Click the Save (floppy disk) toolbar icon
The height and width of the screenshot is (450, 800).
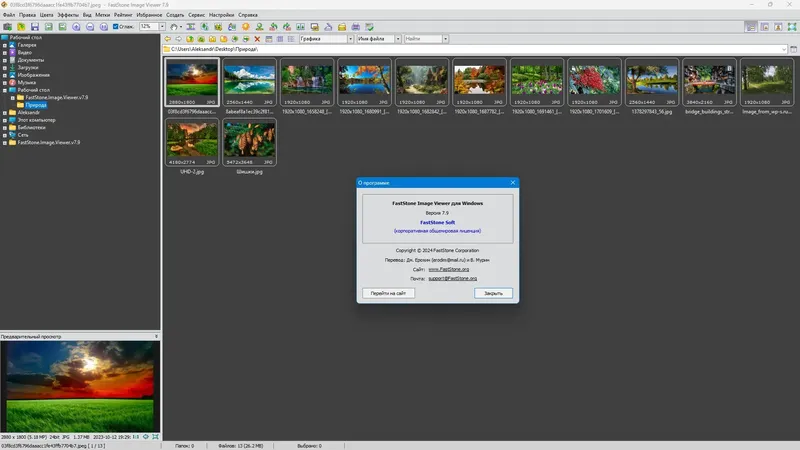(x=34, y=26)
